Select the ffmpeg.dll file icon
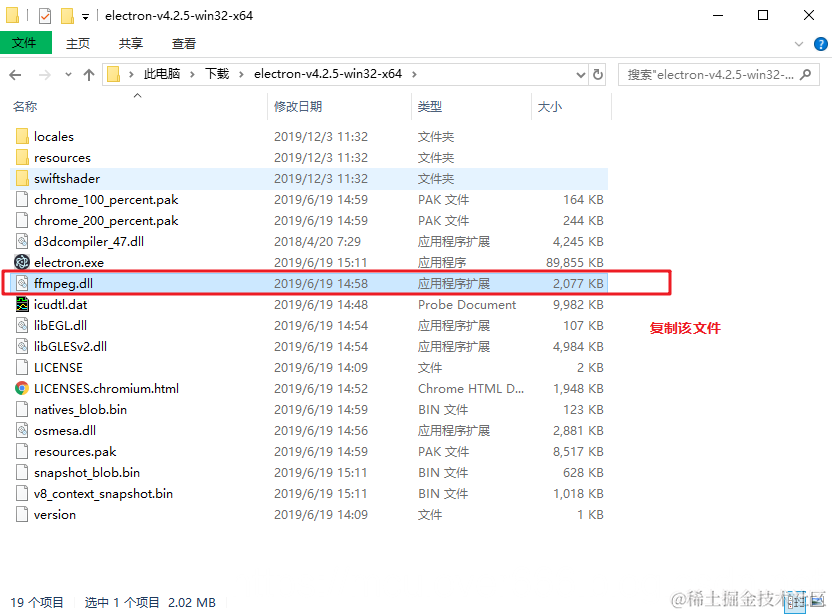Image resolution: width=833 pixels, height=615 pixels. click(x=22, y=284)
